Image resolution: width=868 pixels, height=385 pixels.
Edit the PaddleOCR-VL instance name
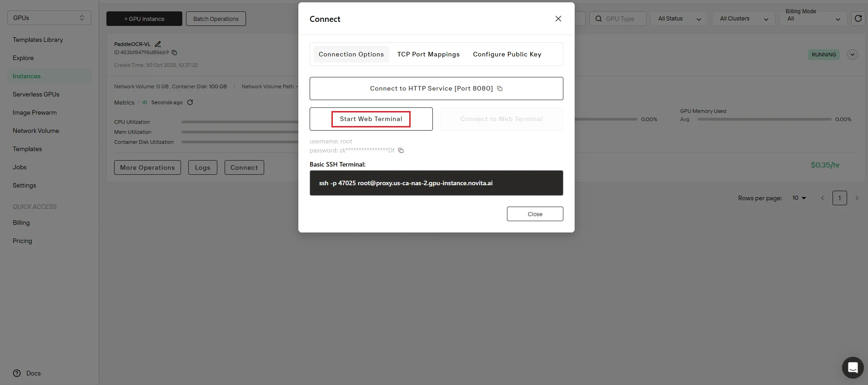158,44
